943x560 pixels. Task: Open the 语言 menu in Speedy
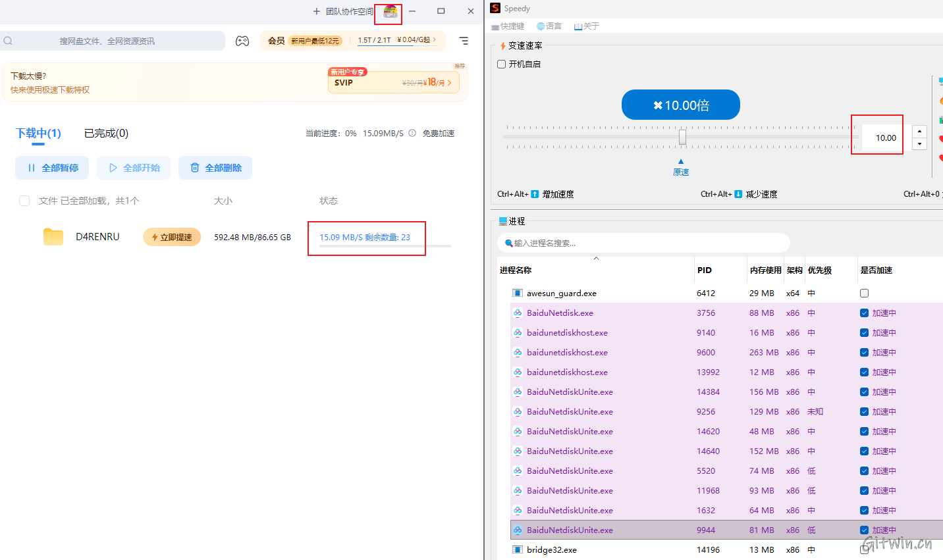click(x=549, y=26)
